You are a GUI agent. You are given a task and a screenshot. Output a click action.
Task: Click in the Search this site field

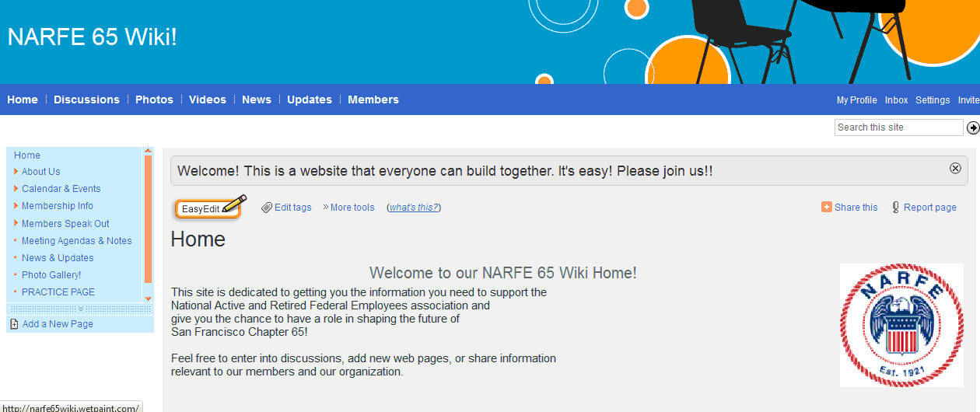tap(899, 127)
